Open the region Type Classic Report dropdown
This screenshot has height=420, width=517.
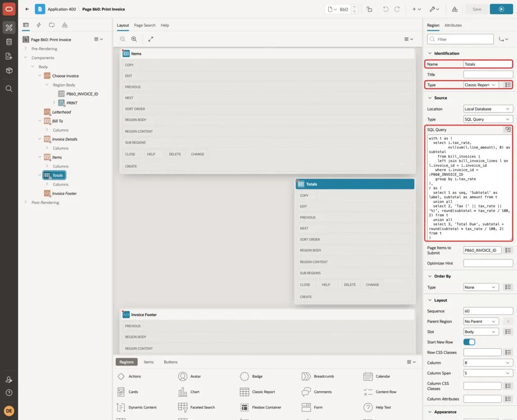481,85
